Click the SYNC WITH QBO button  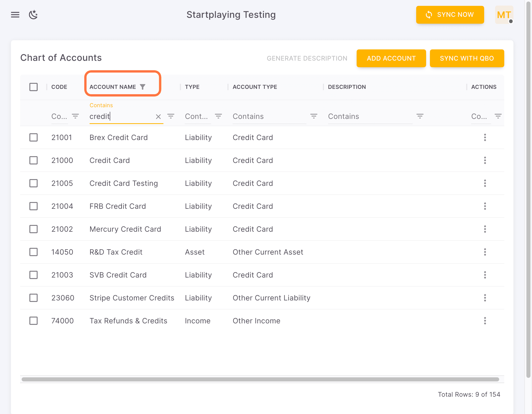click(467, 58)
